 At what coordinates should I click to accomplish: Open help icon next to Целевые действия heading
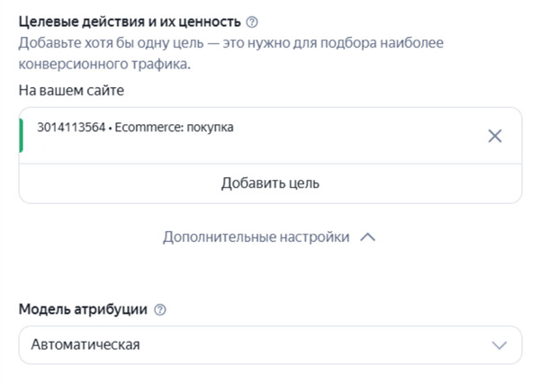pos(252,22)
